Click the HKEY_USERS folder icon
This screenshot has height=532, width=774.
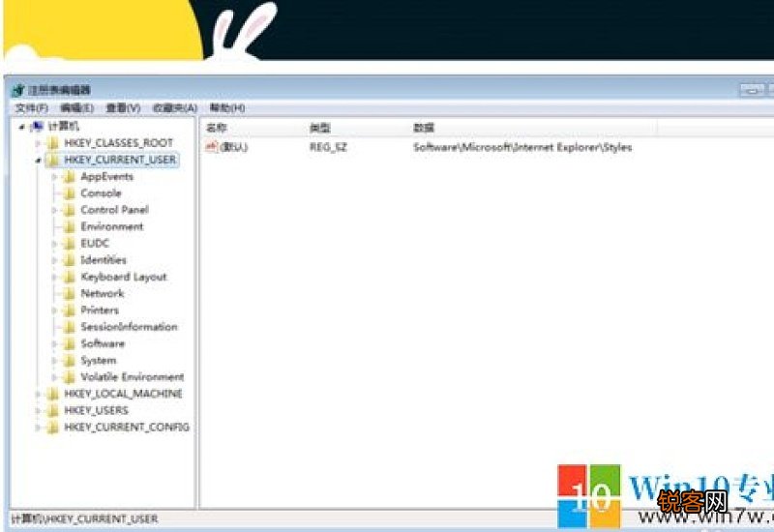pos(53,410)
